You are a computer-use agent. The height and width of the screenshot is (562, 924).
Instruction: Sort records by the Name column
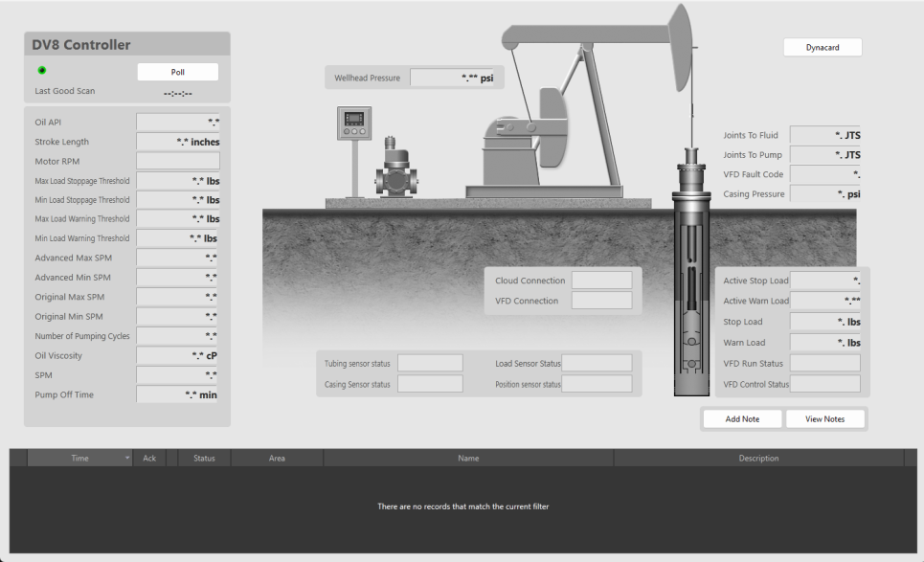tap(468, 458)
